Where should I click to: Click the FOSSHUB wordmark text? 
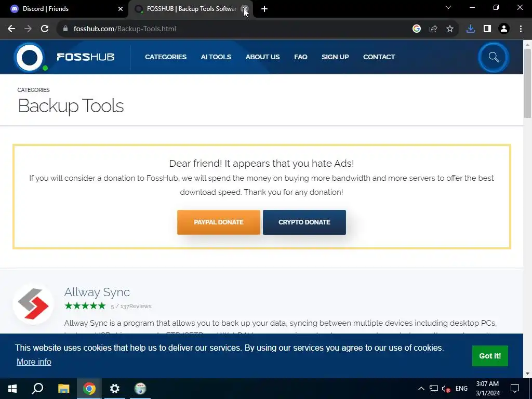(86, 57)
